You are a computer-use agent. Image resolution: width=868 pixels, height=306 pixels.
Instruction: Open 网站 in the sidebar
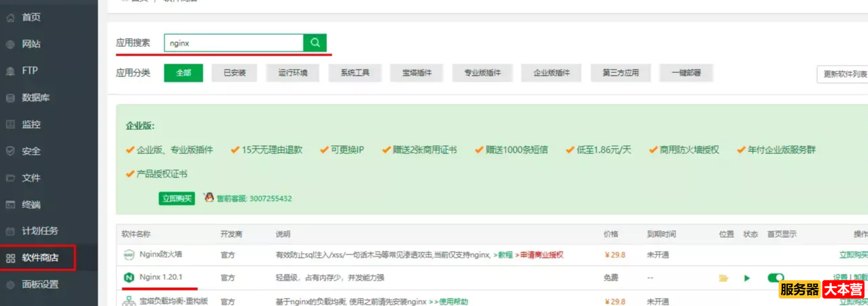tap(31, 44)
